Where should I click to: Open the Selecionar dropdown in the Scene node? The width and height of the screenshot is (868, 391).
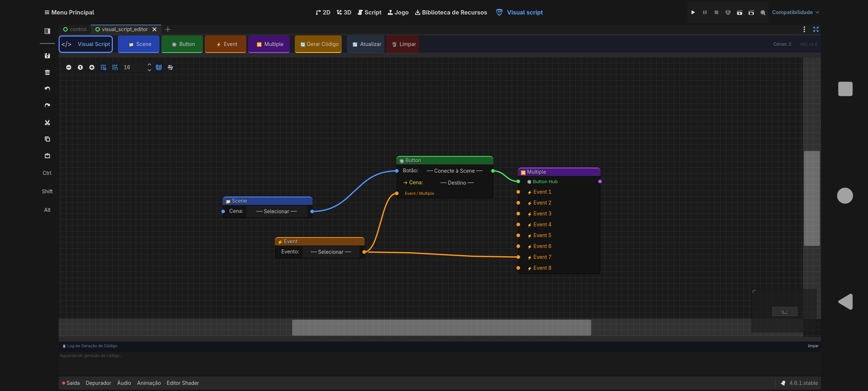coord(276,211)
